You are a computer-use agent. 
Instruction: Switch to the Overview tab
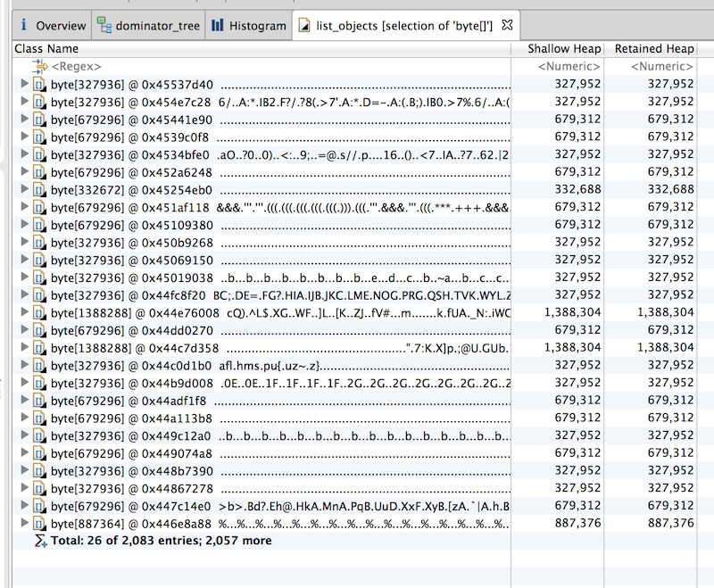pyautogui.click(x=53, y=26)
